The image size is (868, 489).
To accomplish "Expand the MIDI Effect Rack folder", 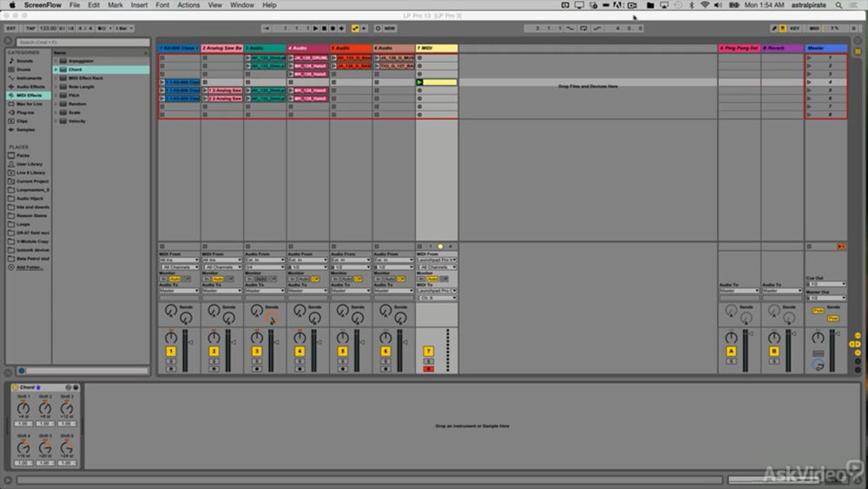I will pos(56,78).
